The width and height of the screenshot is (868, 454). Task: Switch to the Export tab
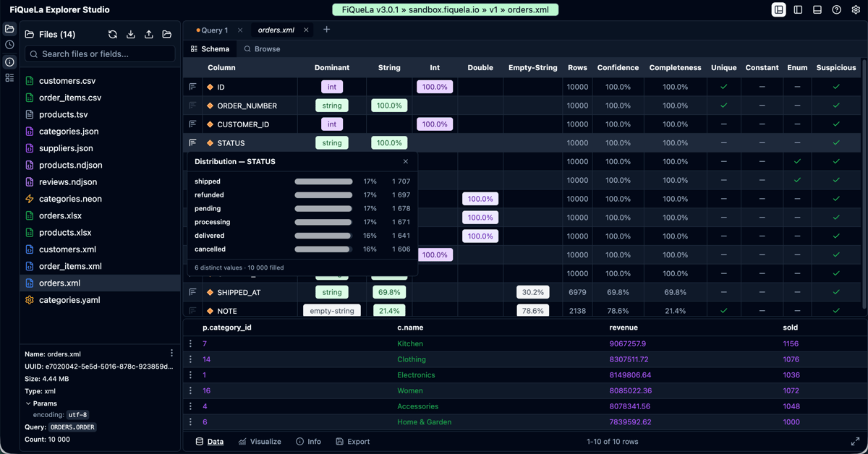pyautogui.click(x=353, y=442)
